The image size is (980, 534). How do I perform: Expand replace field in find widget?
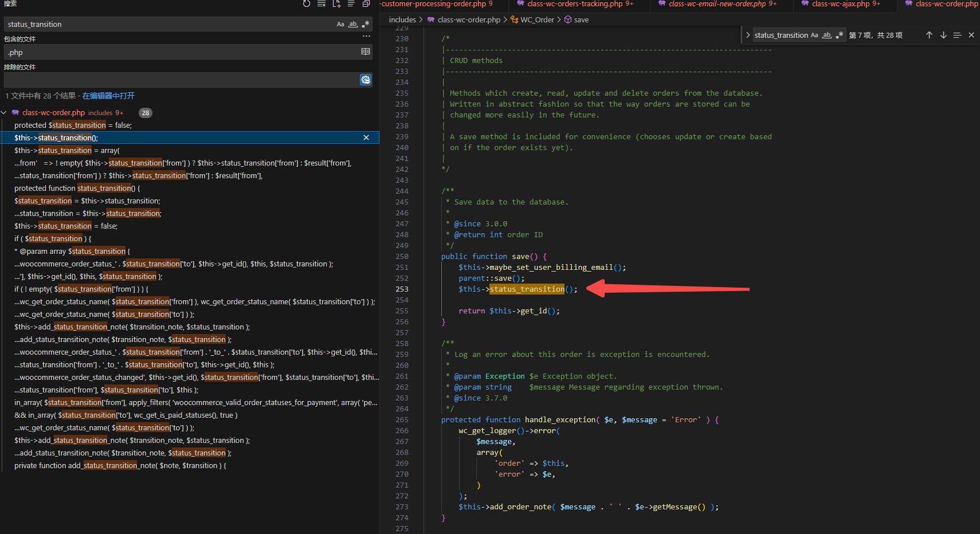748,35
